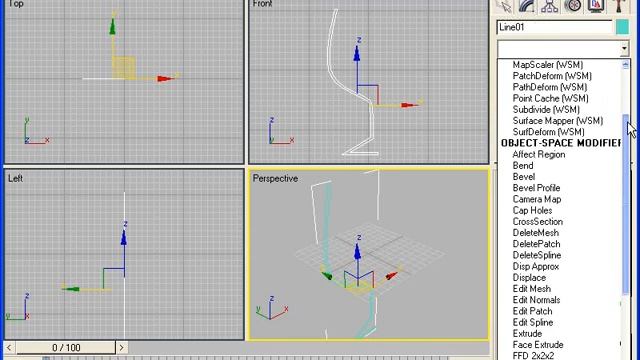Apply the Edit Spline modifier
This screenshot has width=640, height=360.
click(533, 322)
